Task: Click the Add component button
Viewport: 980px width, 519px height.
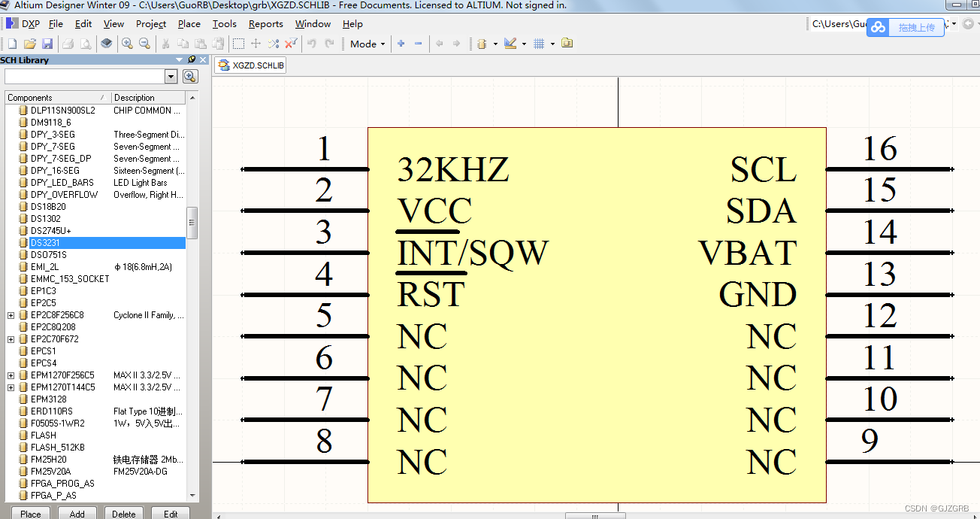Action: (77, 513)
